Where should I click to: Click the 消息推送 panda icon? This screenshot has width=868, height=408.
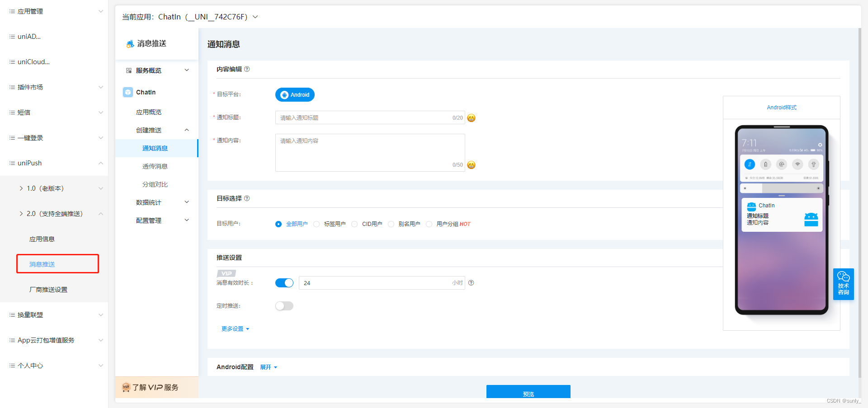pyautogui.click(x=129, y=44)
